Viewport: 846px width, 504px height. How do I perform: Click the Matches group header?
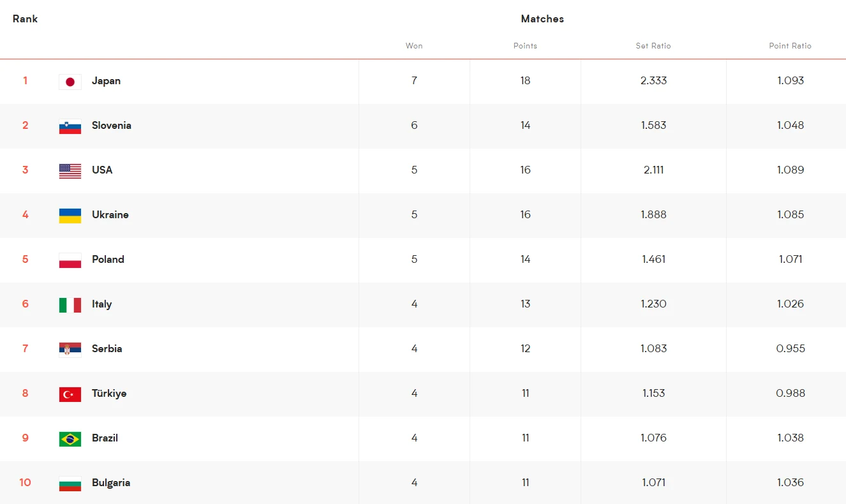(x=542, y=19)
